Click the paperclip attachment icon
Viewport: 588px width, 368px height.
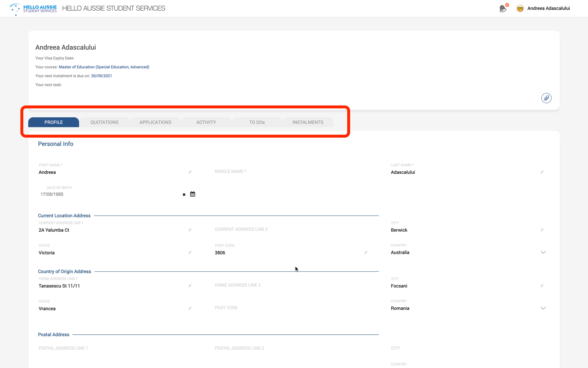pyautogui.click(x=546, y=98)
